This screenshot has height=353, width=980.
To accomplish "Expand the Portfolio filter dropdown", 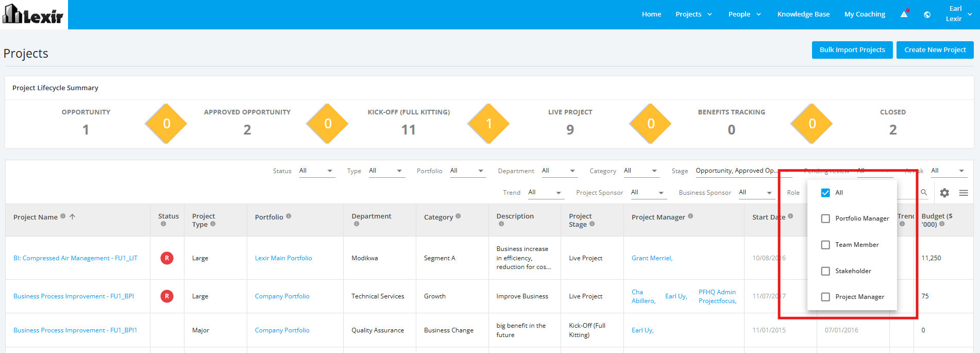I will click(467, 171).
